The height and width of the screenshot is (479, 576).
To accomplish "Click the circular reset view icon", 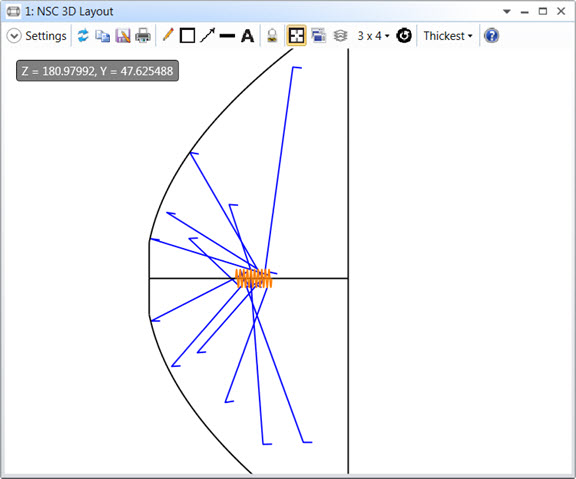I will tap(404, 36).
